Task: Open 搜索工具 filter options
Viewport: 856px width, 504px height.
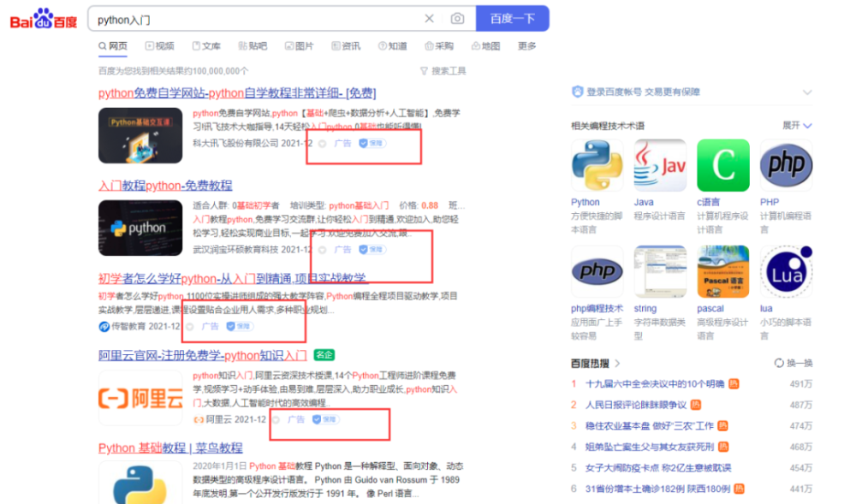Action: [x=443, y=71]
